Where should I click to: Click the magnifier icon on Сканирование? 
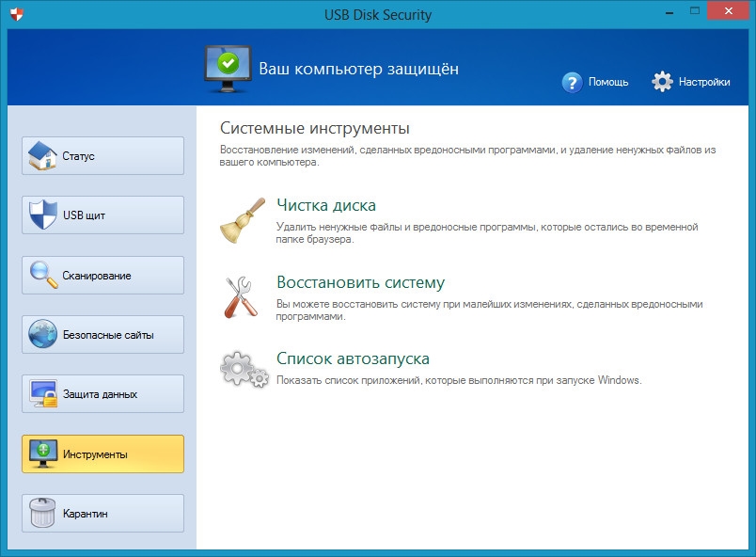tap(43, 275)
